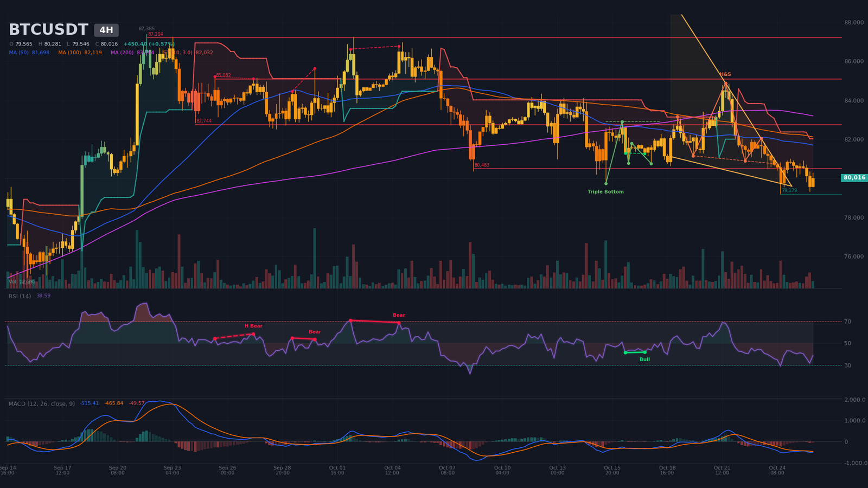Click the MACD value -515.41
This screenshot has width=868, height=488.
90,403
